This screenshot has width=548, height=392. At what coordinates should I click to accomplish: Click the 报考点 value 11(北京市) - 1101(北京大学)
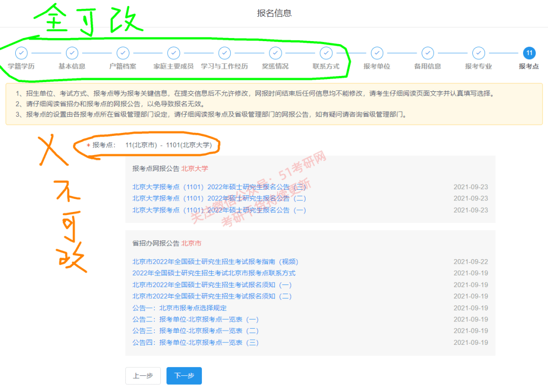pos(168,145)
